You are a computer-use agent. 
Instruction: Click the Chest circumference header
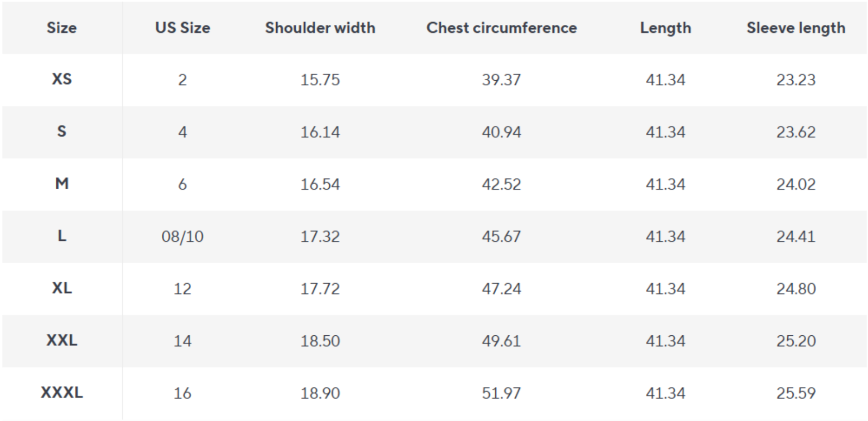tap(501, 28)
